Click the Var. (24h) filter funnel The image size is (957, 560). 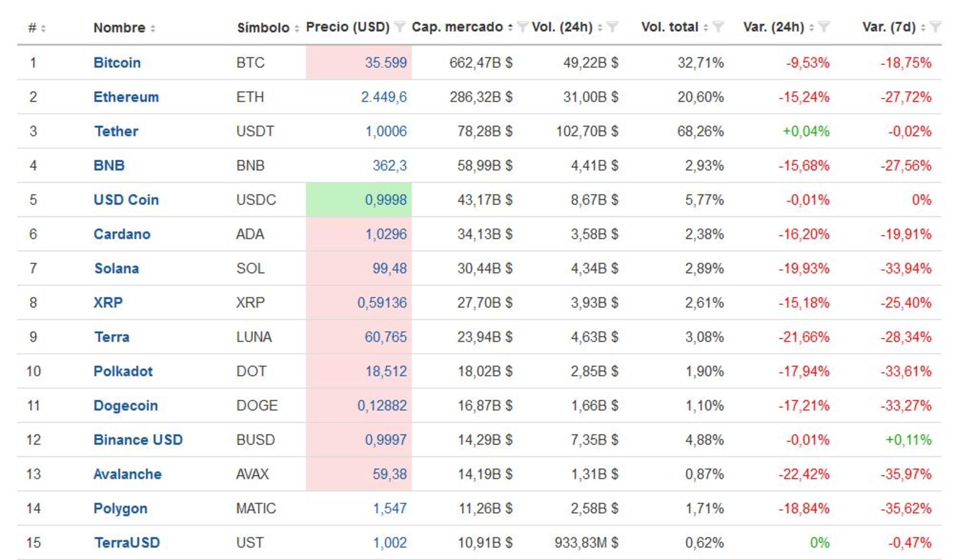pos(823,27)
